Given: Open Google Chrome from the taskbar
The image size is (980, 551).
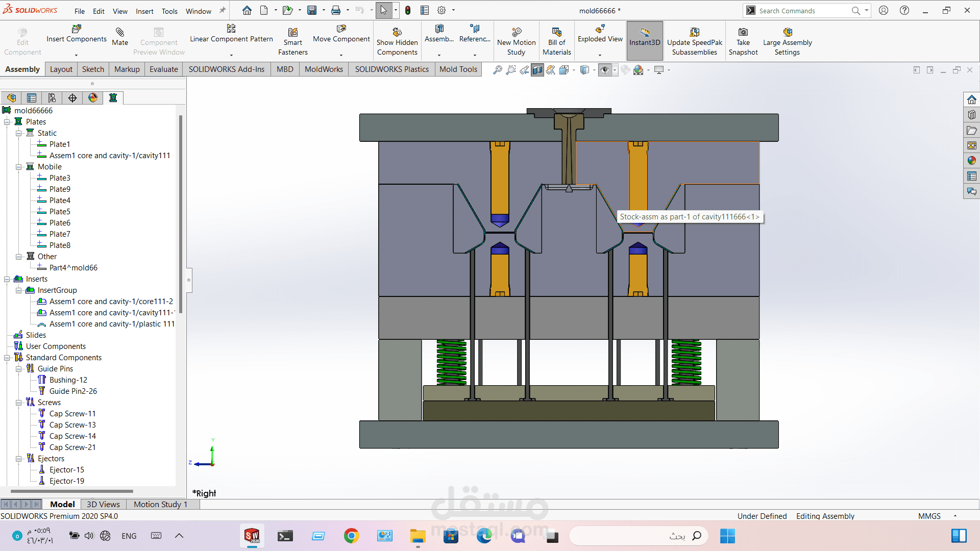Looking at the screenshot, I should 351,536.
